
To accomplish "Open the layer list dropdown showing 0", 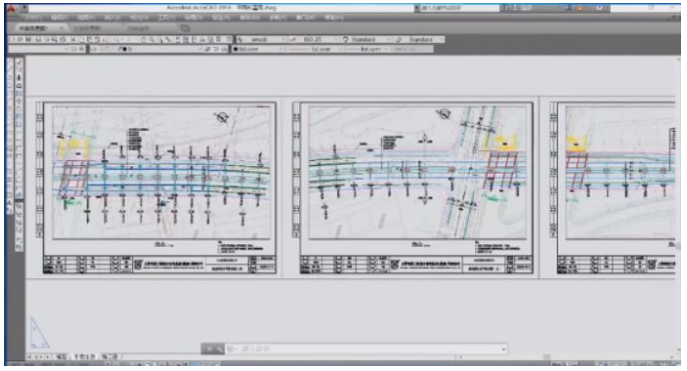I will [x=151, y=49].
